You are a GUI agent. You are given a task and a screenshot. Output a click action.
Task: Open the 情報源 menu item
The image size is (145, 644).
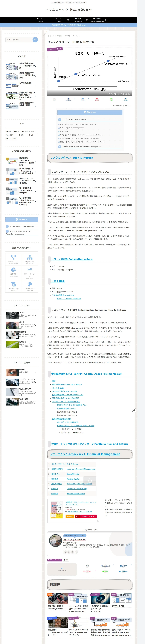[97, 20]
